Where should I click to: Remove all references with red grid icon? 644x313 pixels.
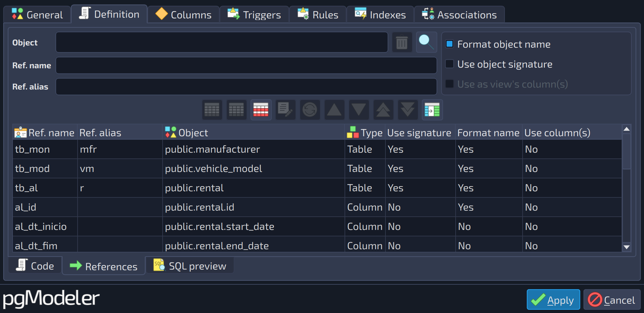[x=261, y=110]
